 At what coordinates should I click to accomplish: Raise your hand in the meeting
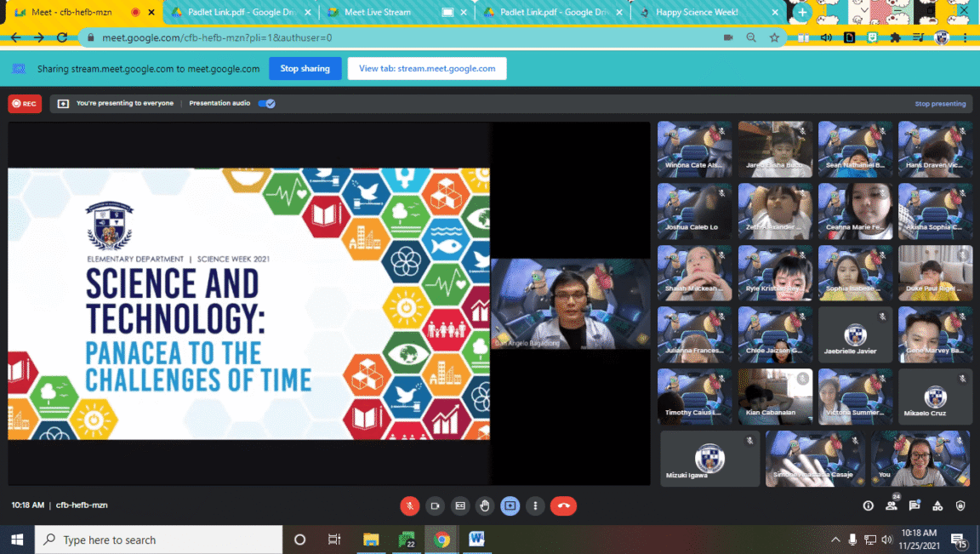(484, 505)
